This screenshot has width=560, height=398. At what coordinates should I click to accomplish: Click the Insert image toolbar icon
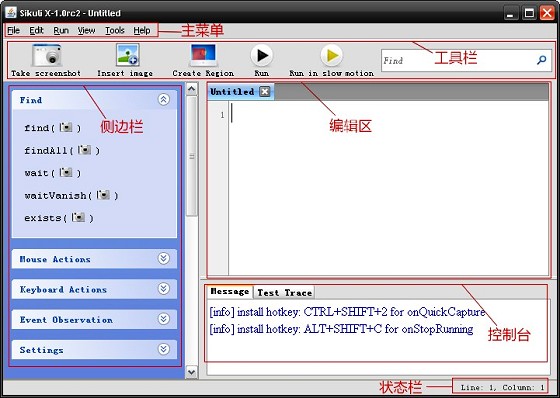pyautogui.click(x=128, y=55)
